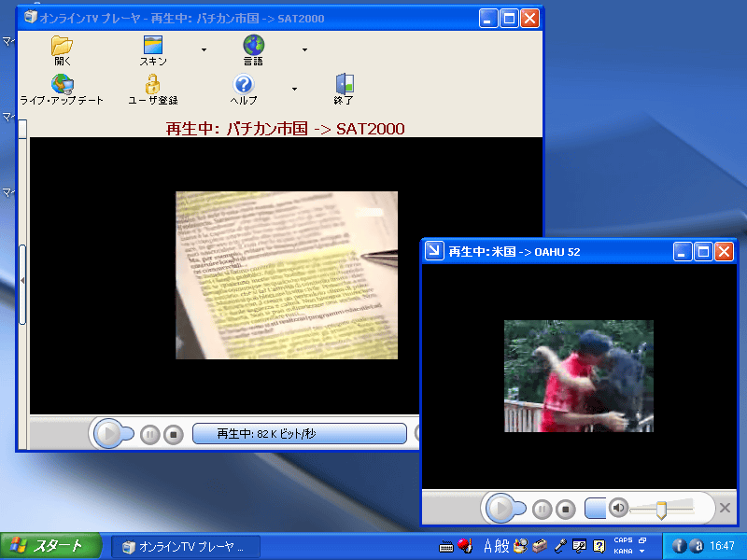Toggle KANA lock indicator in language bar
Viewport: 747px width, 560px height.
[623, 551]
